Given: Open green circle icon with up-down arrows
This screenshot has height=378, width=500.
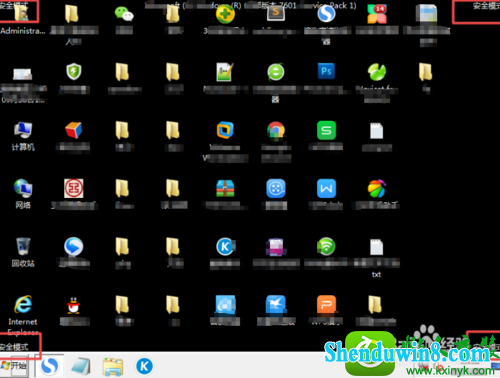Looking at the screenshot, I should pyautogui.click(x=276, y=72).
